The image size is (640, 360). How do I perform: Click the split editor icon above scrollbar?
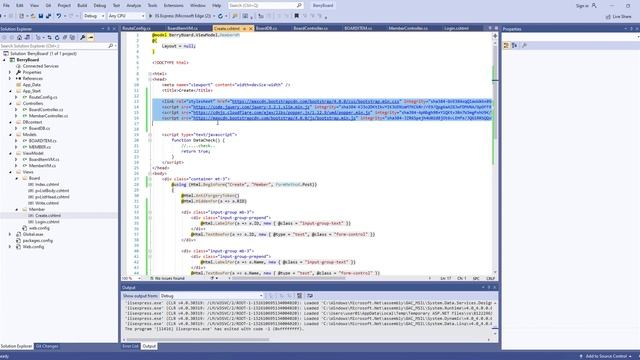(x=495, y=36)
